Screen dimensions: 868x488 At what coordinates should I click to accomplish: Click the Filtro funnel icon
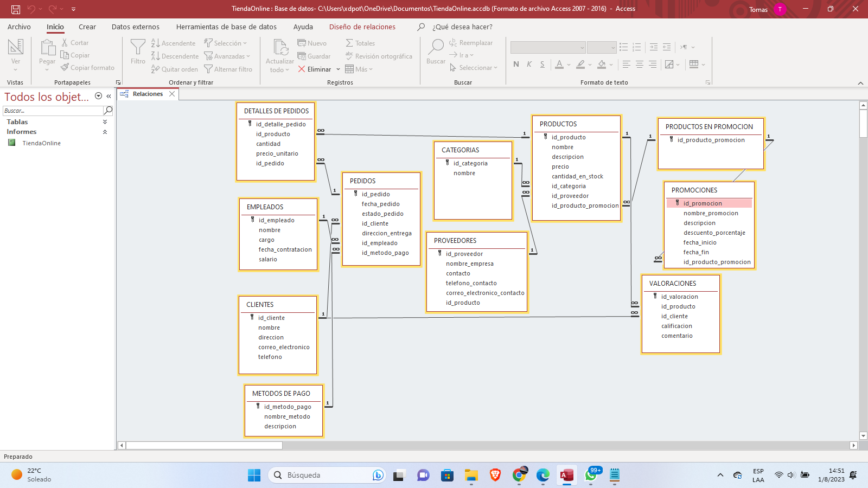pos(138,48)
